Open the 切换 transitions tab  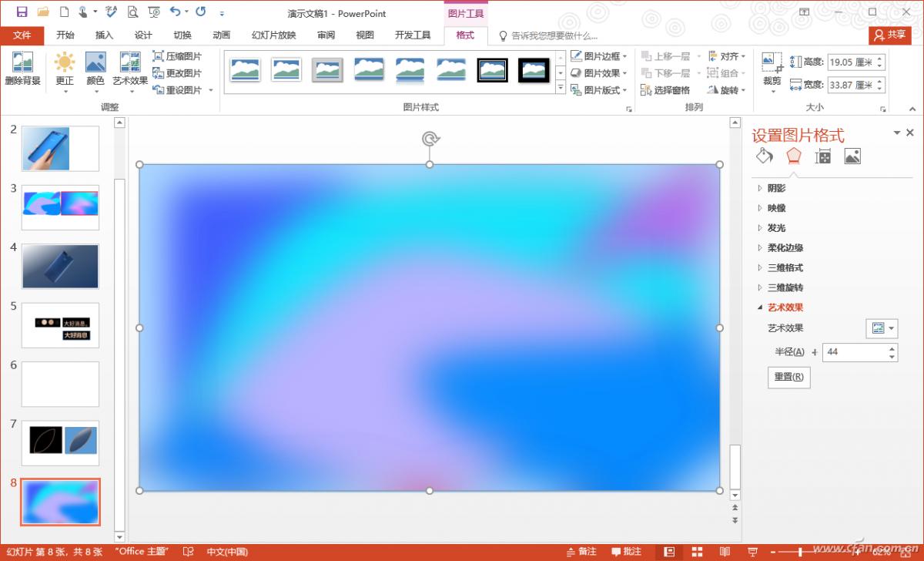pos(182,35)
